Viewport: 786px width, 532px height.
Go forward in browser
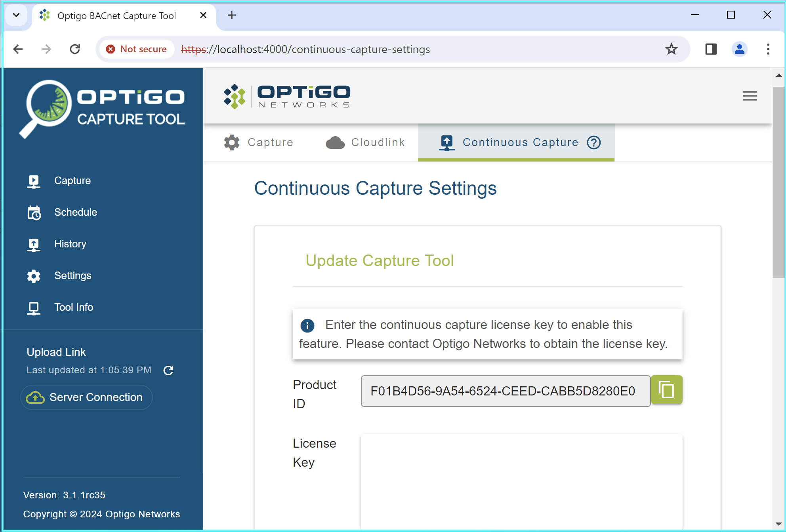point(46,49)
